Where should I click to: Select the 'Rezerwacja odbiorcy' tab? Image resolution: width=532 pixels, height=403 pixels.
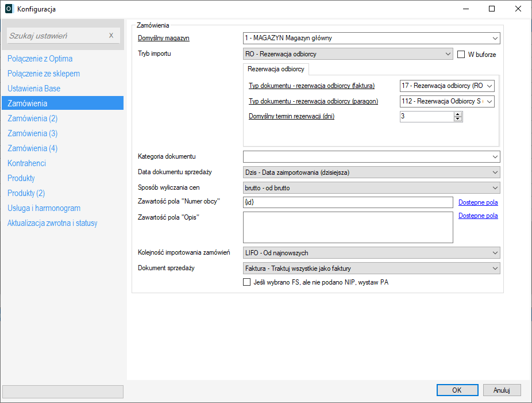[x=276, y=69]
